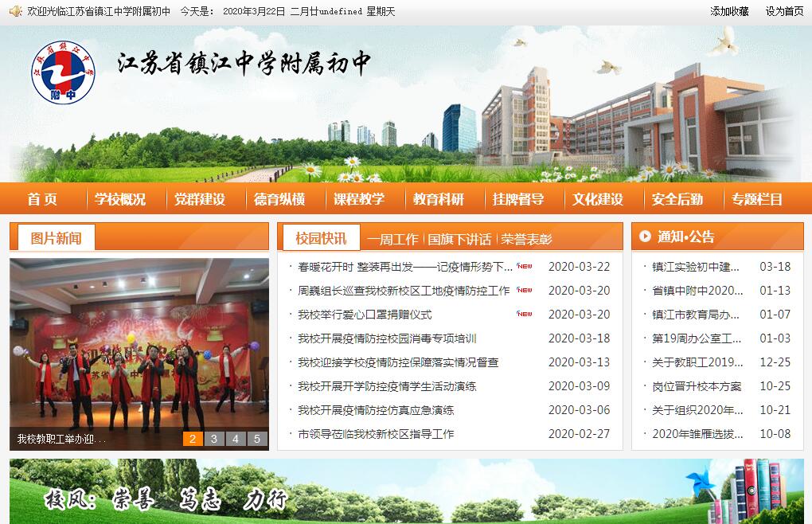Go to 课程教学 navigation item
Image resolution: width=812 pixels, height=524 pixels.
pos(359,199)
